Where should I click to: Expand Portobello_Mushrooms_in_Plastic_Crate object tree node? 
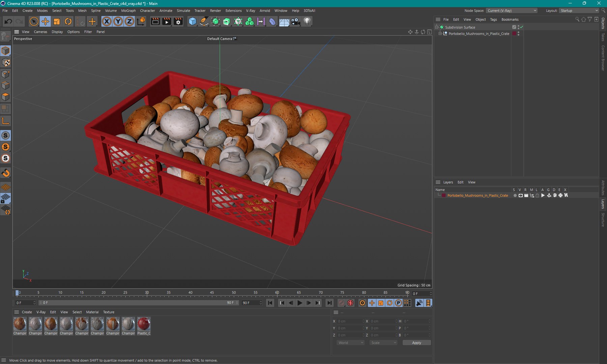[x=440, y=34]
